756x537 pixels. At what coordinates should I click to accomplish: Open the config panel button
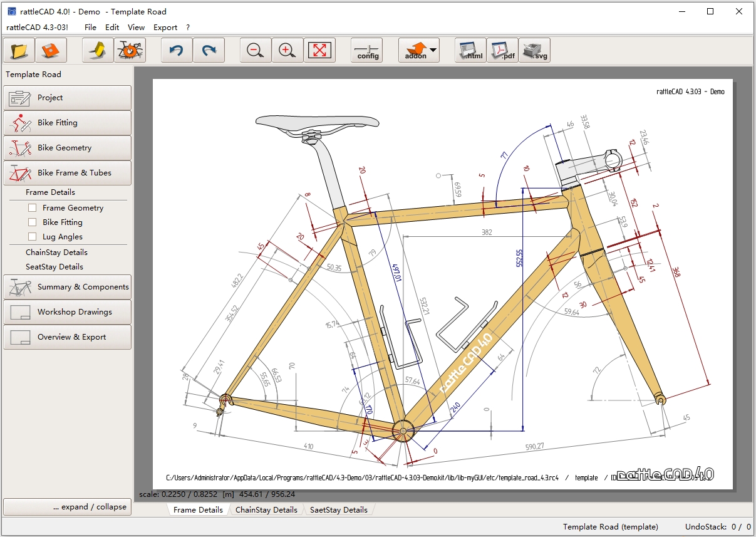click(x=367, y=50)
